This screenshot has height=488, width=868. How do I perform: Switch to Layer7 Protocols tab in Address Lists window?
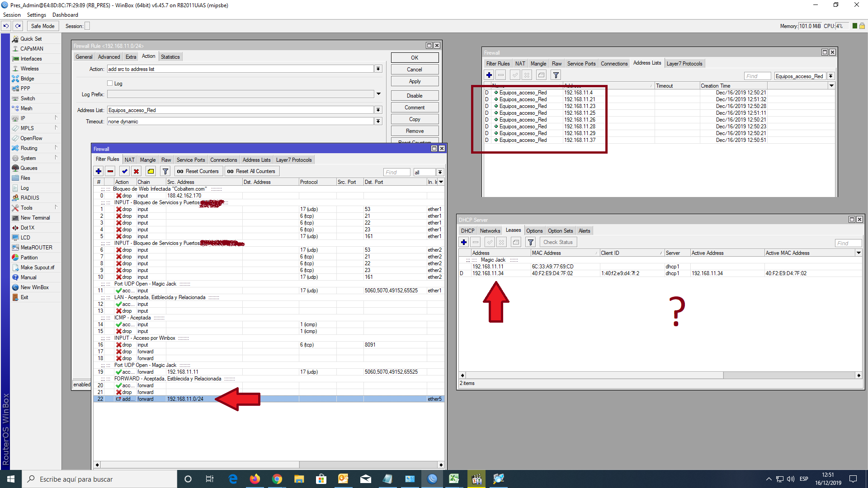click(684, 64)
